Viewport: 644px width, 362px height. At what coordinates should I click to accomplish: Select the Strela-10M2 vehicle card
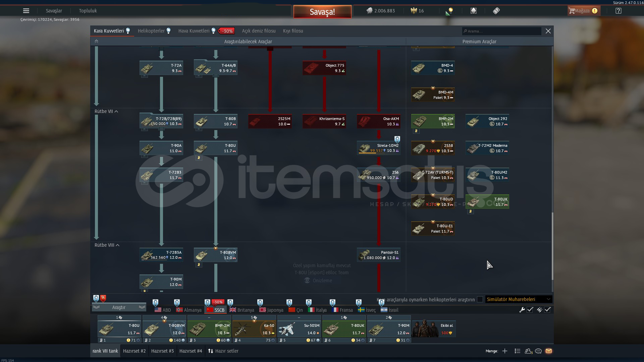379,148
